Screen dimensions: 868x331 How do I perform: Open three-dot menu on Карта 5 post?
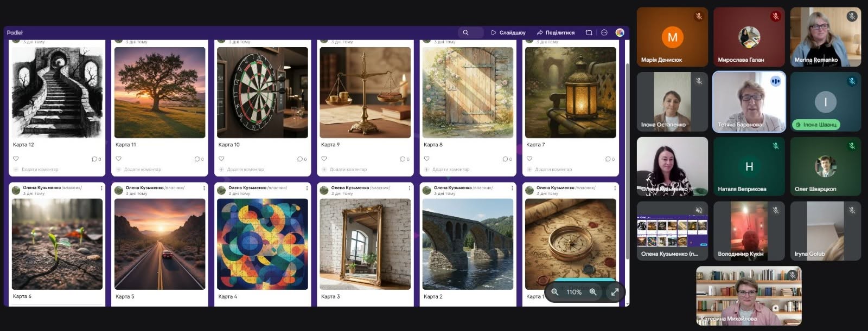click(204, 188)
